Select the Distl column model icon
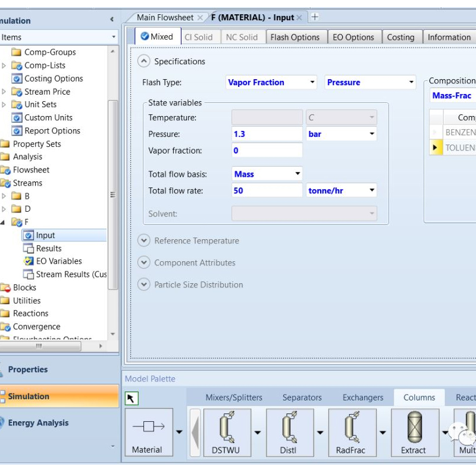 tap(289, 428)
